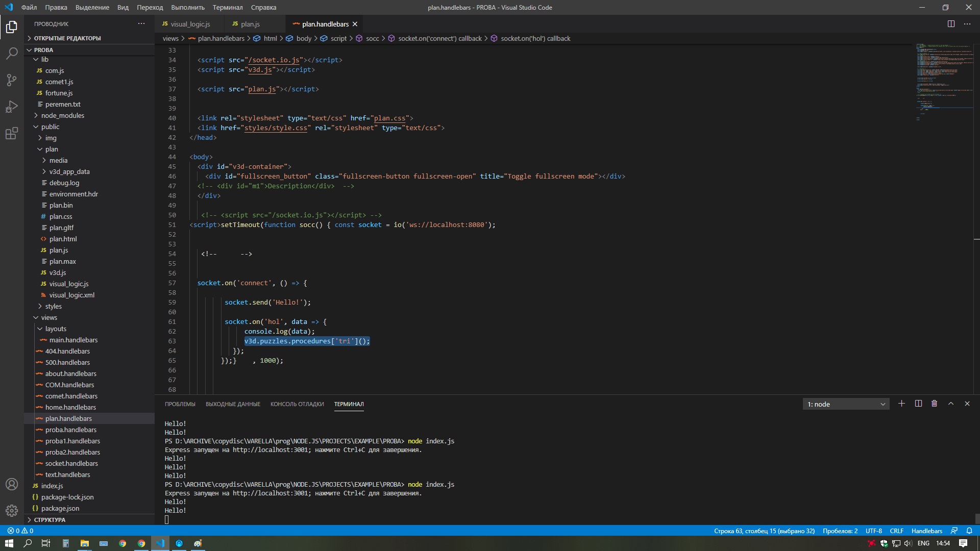The image size is (980, 551).
Task: Change indentation via Пробелов: 2
Action: pos(840,531)
